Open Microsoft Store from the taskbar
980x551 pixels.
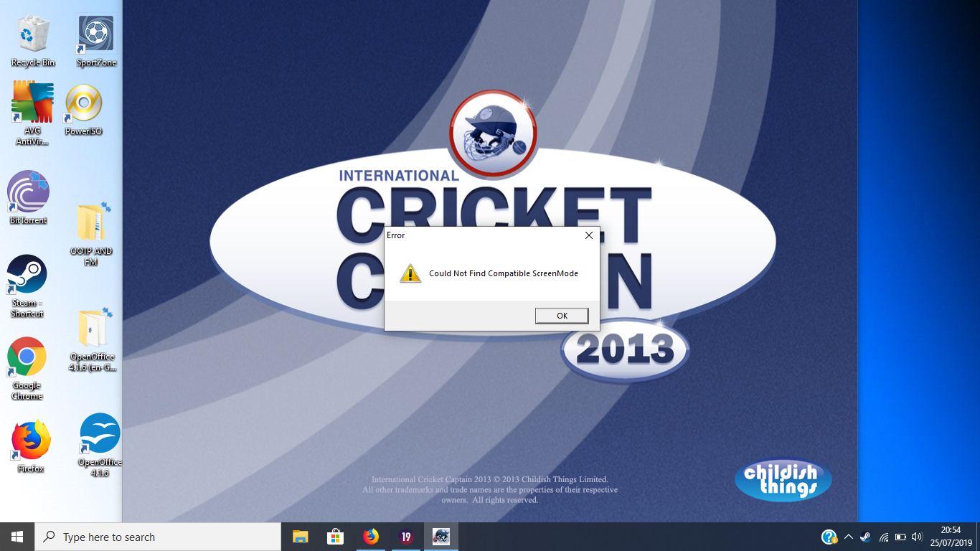click(x=335, y=537)
